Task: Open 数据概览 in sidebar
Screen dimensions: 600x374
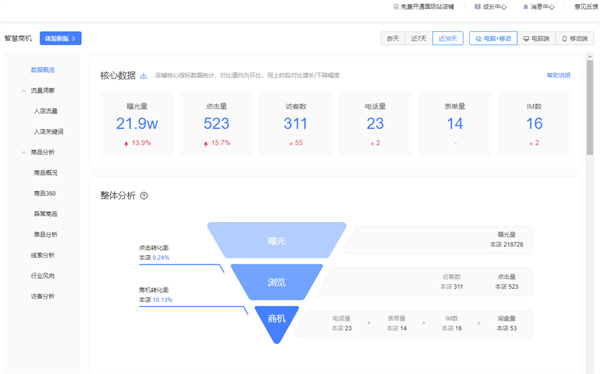Action: [42, 70]
